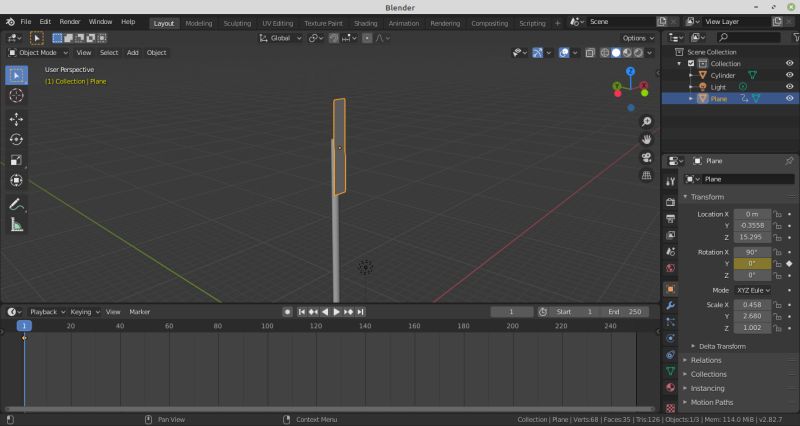
Task: Click the Rotation Y value field
Action: (x=752, y=264)
